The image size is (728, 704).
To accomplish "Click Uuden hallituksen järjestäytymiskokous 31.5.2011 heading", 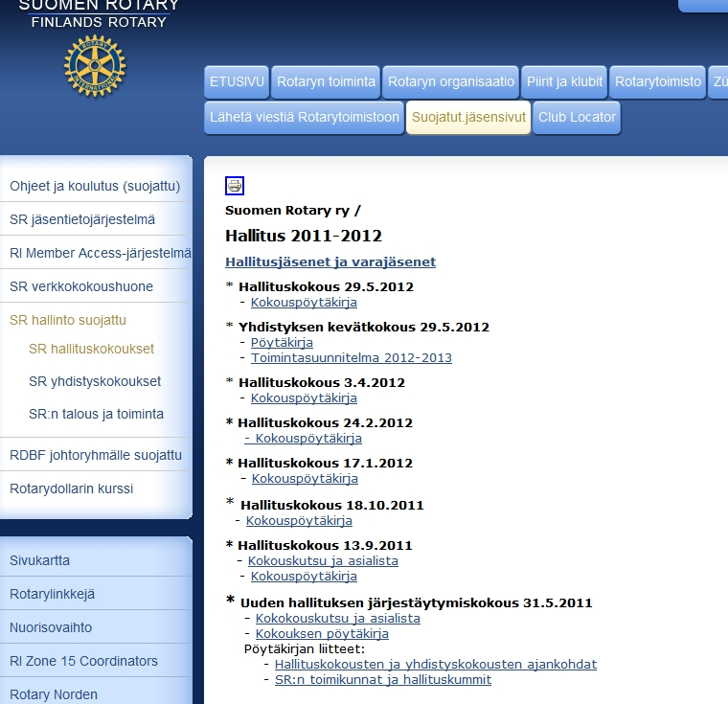I will tap(417, 603).
